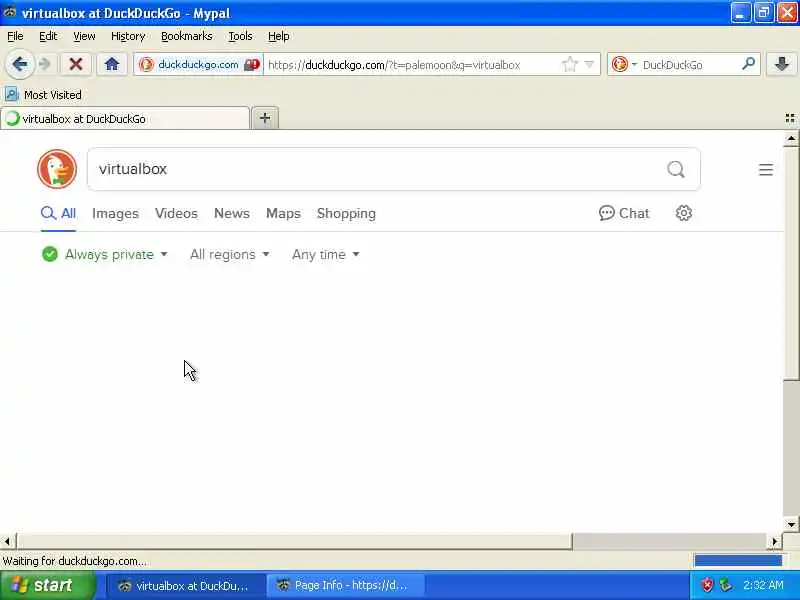This screenshot has width=800, height=600.
Task: Expand the Always private dropdown
Action: pyautogui.click(x=105, y=254)
